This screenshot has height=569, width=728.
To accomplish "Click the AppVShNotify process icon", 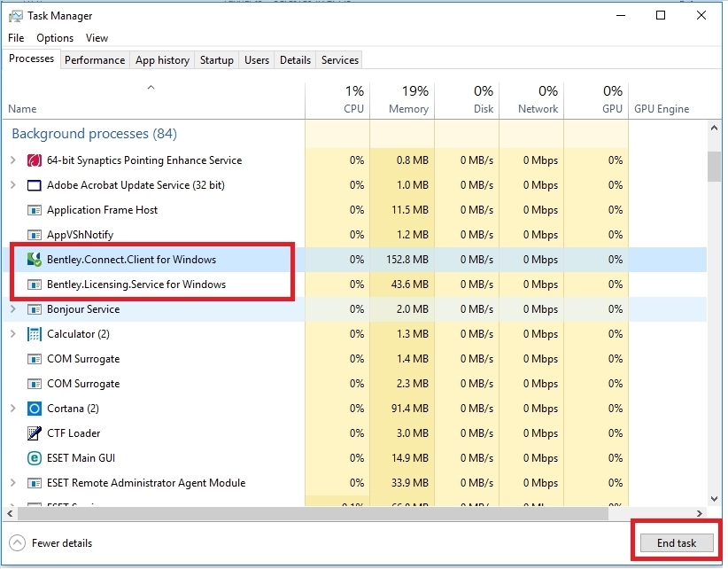I will pos(35,235).
